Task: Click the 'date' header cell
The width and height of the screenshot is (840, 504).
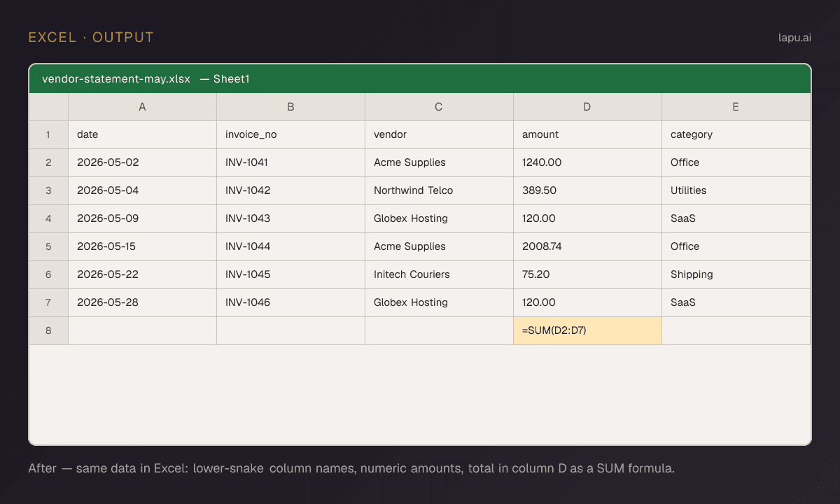Action: (x=143, y=135)
